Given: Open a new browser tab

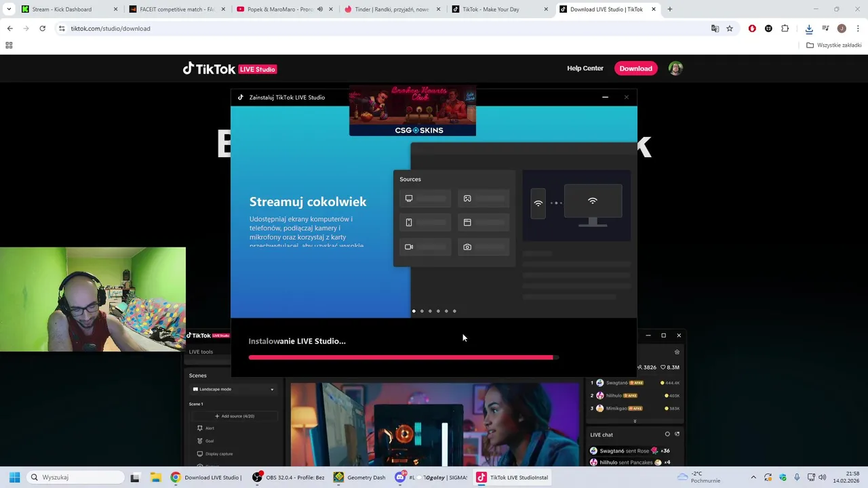Looking at the screenshot, I should point(670,9).
